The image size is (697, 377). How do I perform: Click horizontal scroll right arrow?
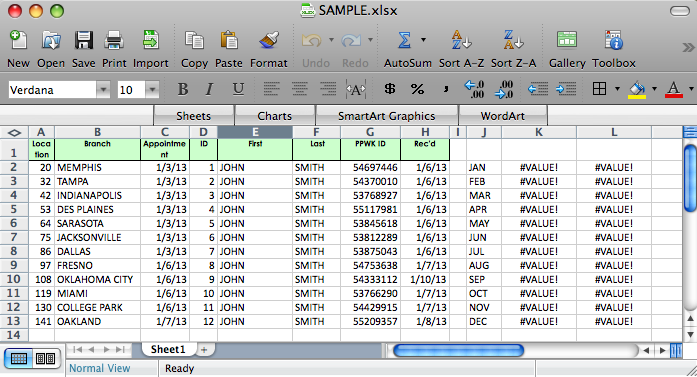point(662,350)
